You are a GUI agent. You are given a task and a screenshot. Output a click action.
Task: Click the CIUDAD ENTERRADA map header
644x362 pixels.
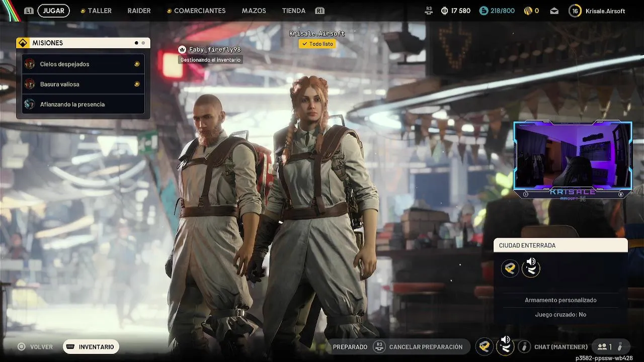click(x=560, y=245)
